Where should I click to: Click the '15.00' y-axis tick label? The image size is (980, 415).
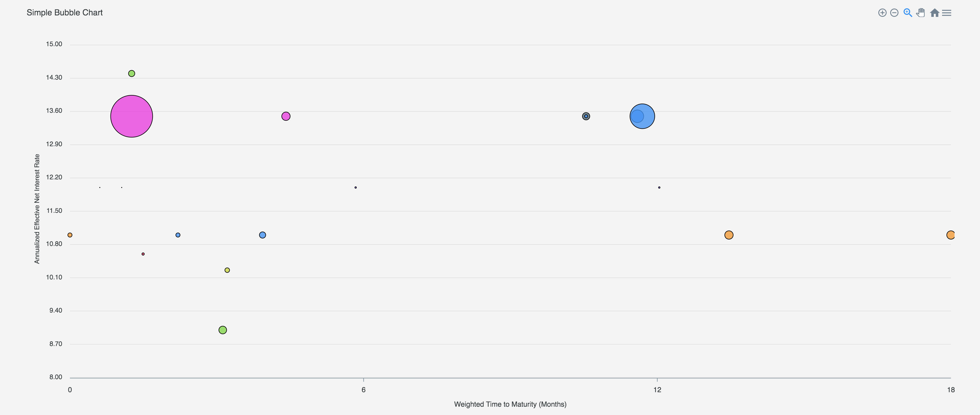[x=55, y=44]
